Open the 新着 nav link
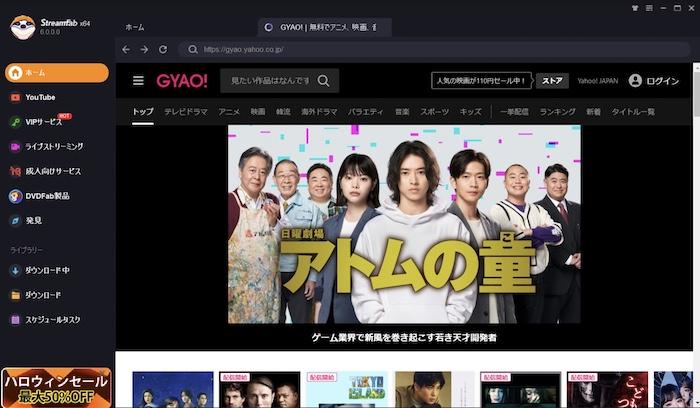 click(593, 112)
